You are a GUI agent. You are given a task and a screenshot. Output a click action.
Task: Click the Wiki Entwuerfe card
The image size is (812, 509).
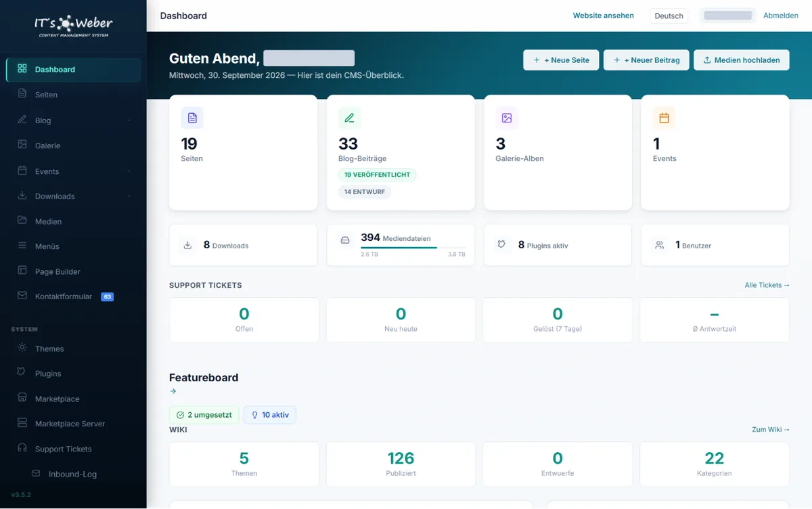click(558, 464)
